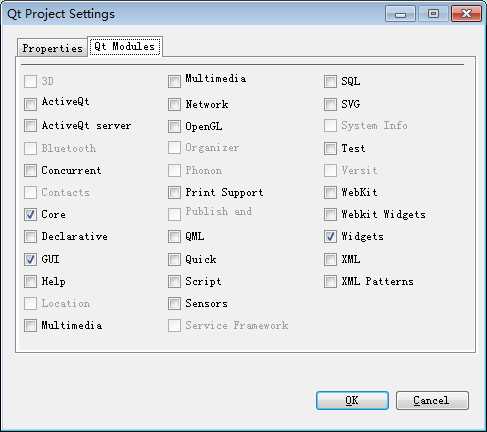
Task: Select the Qt Modules tab
Action: (125, 46)
